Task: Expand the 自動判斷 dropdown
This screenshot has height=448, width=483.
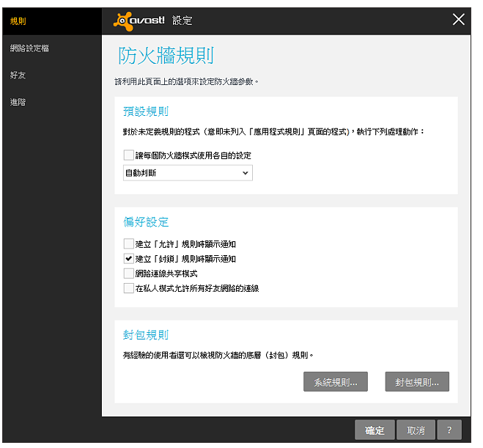Action: click(188, 173)
